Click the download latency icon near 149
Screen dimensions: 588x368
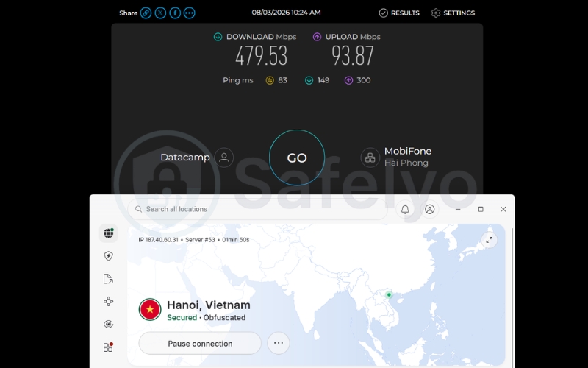point(309,80)
